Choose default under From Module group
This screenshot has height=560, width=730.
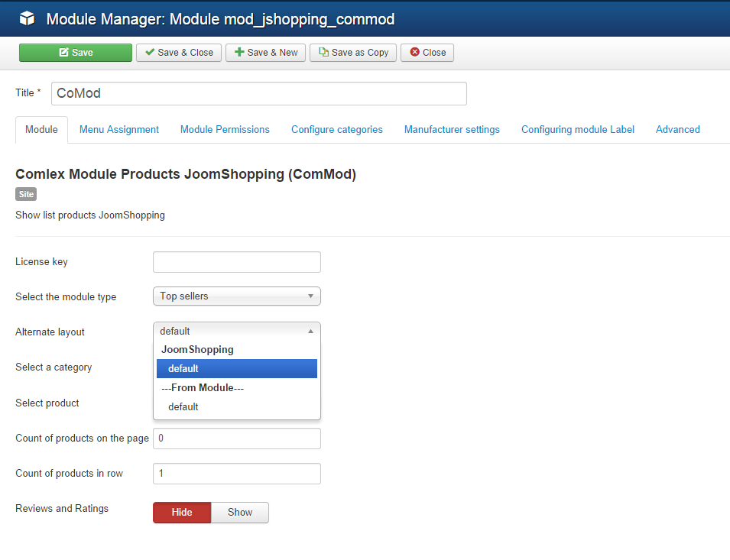(x=183, y=407)
